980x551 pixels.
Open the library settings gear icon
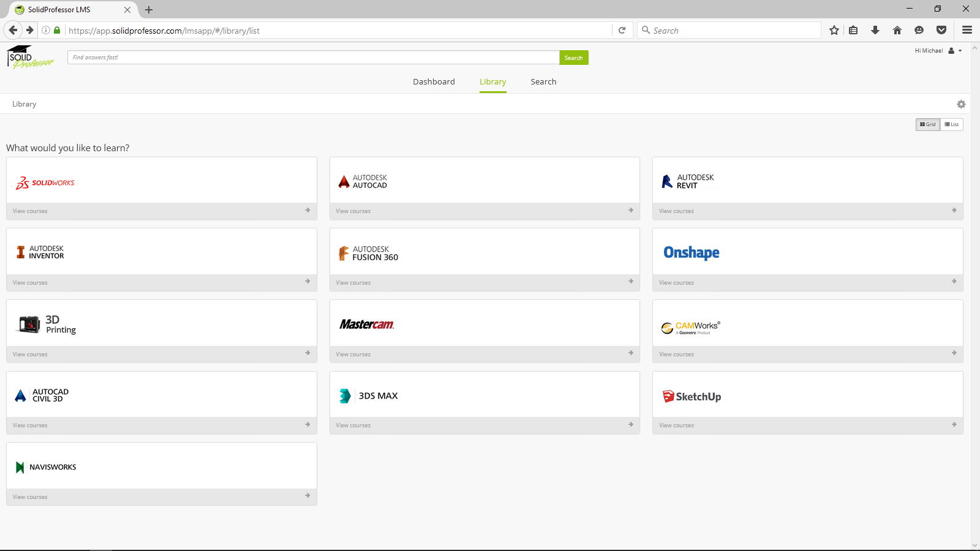pos(961,104)
